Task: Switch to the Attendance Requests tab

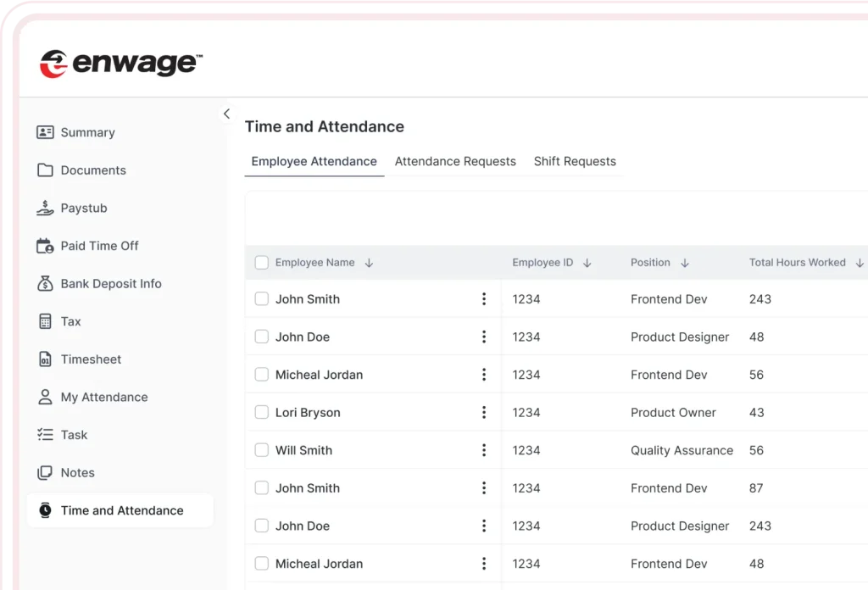Action: (x=455, y=161)
